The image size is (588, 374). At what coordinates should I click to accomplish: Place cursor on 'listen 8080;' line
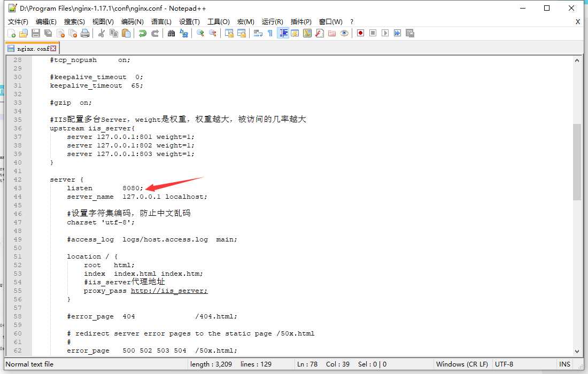point(105,188)
